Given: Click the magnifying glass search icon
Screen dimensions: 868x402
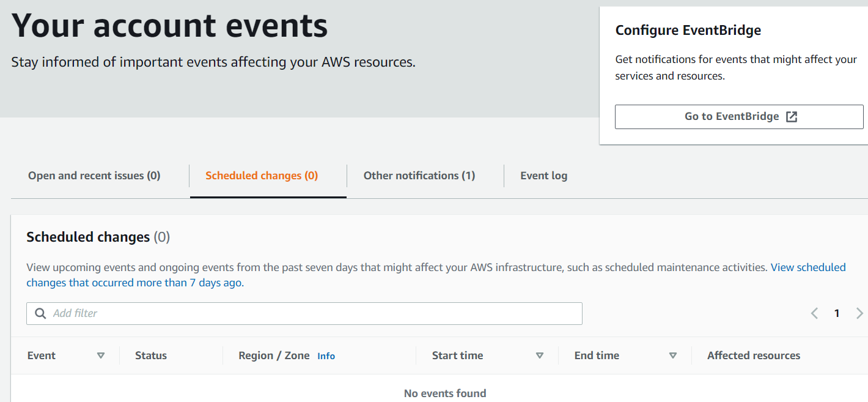Looking at the screenshot, I should 40,313.
